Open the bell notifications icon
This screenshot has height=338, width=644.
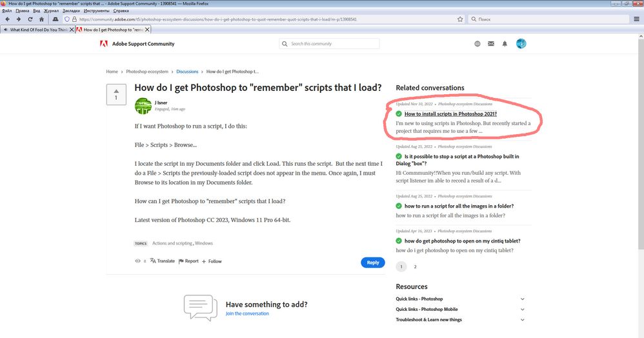coord(505,43)
